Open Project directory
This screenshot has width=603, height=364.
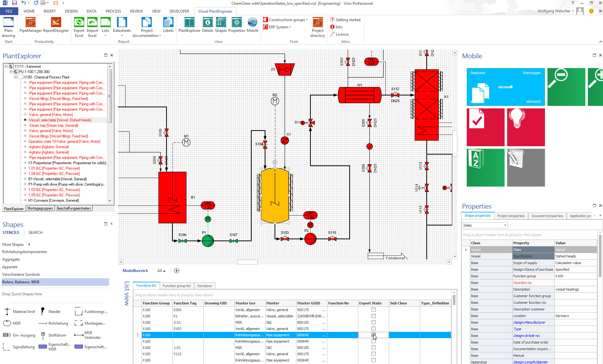(318, 27)
